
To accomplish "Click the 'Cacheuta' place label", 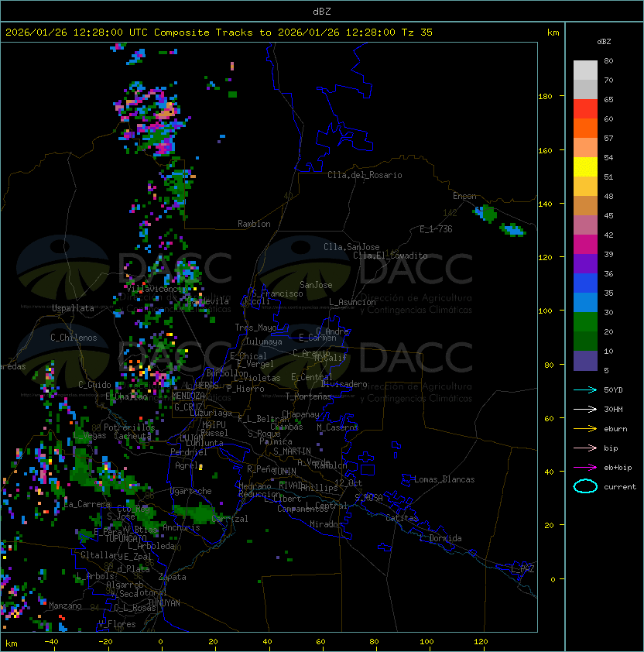I will point(132,436).
